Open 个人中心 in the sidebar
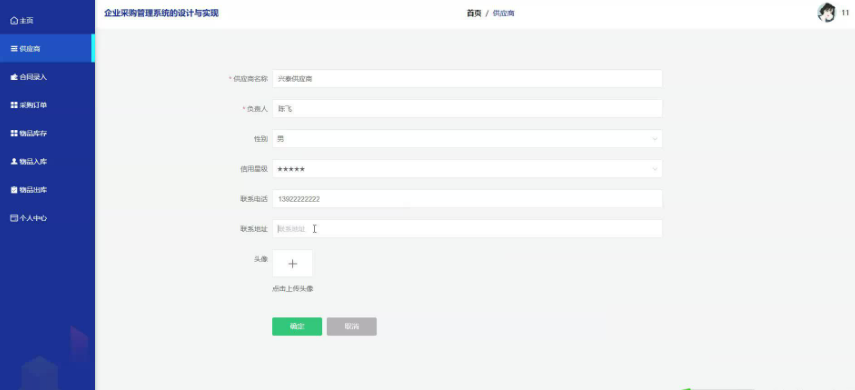 47,218
